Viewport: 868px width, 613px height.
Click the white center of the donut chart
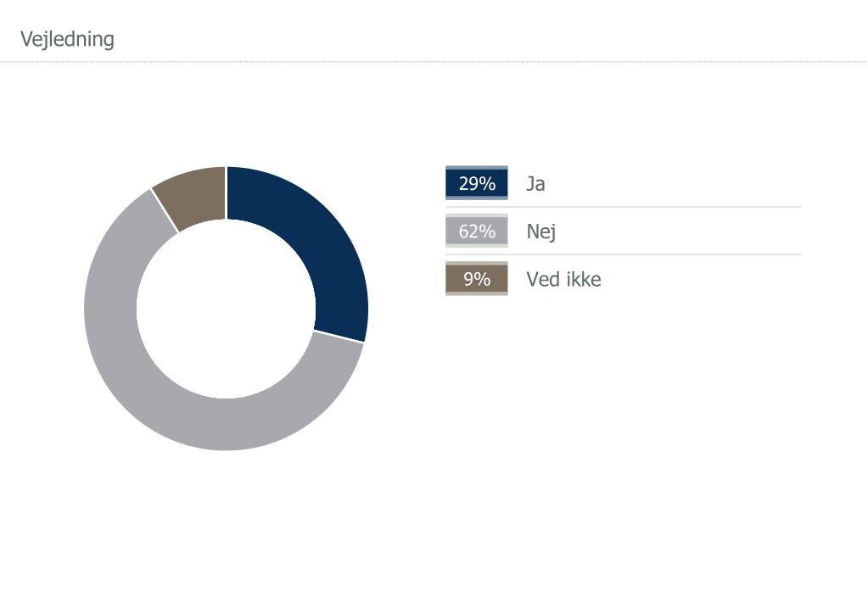226,309
